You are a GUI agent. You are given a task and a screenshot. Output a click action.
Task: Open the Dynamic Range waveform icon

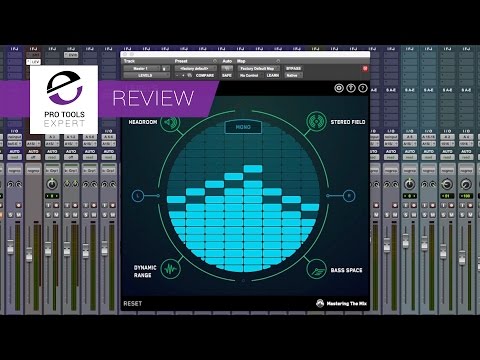point(171,269)
